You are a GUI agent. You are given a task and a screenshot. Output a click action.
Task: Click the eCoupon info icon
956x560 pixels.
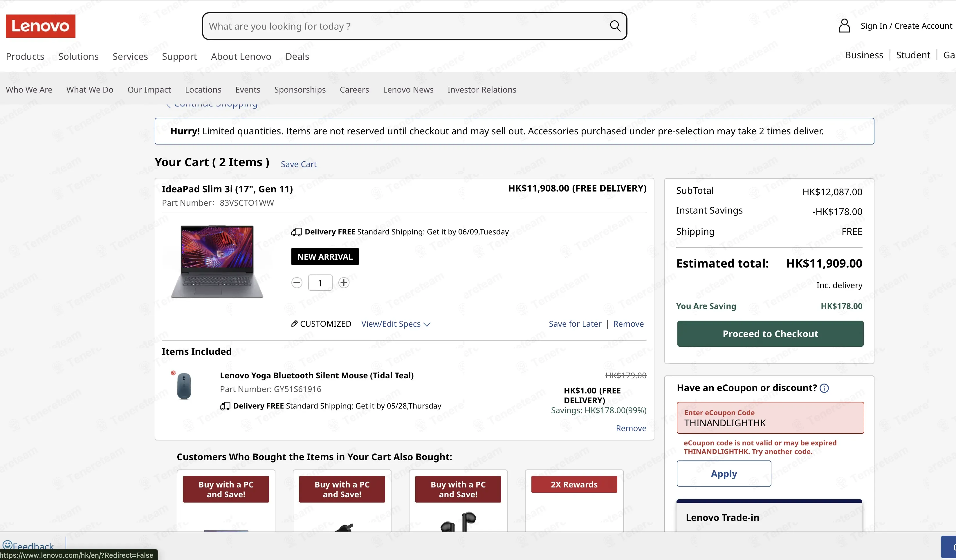(x=824, y=388)
